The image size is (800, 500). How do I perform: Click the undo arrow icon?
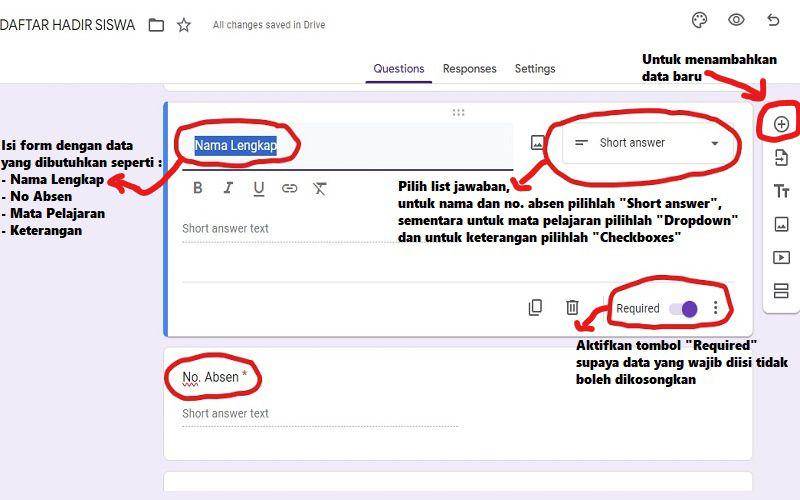pos(773,20)
